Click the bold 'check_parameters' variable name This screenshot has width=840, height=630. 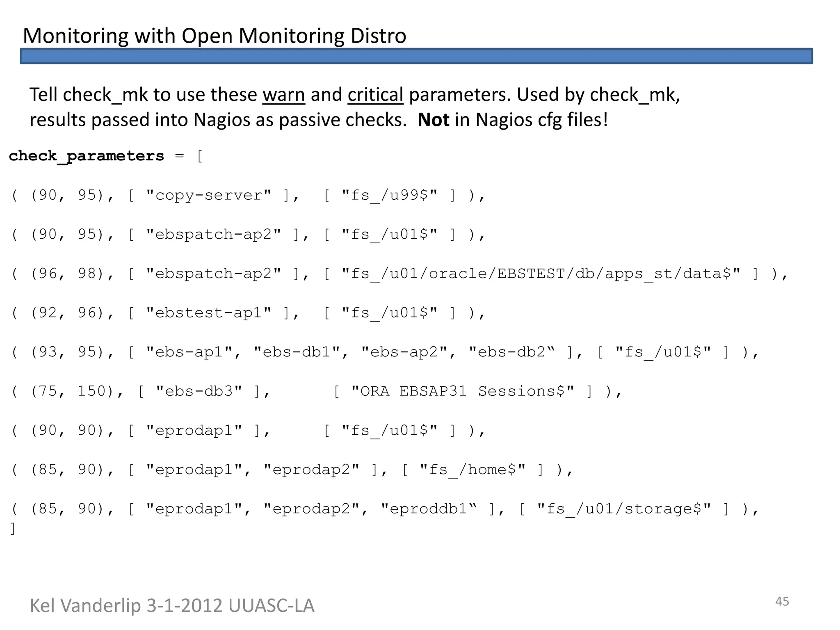86,156
